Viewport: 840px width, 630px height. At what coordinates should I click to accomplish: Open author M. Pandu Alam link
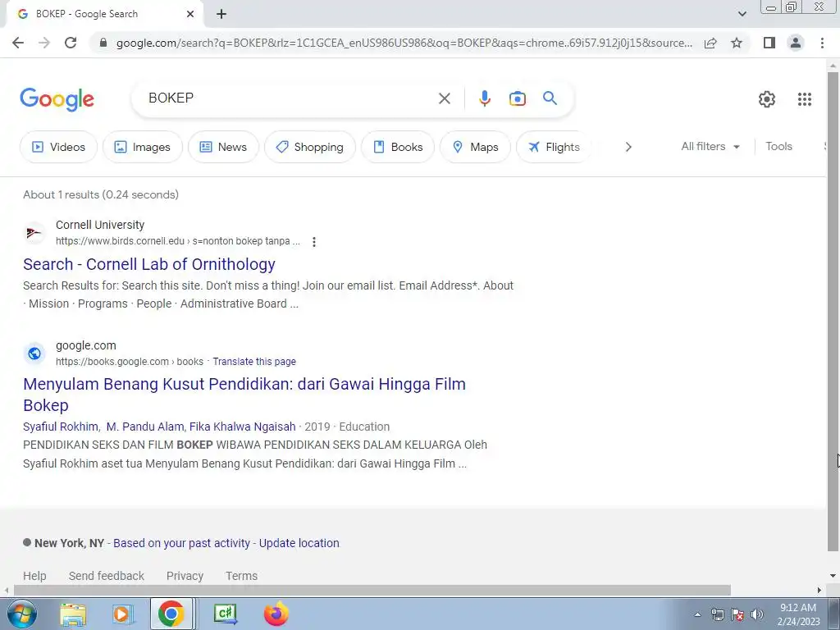pyautogui.click(x=145, y=427)
